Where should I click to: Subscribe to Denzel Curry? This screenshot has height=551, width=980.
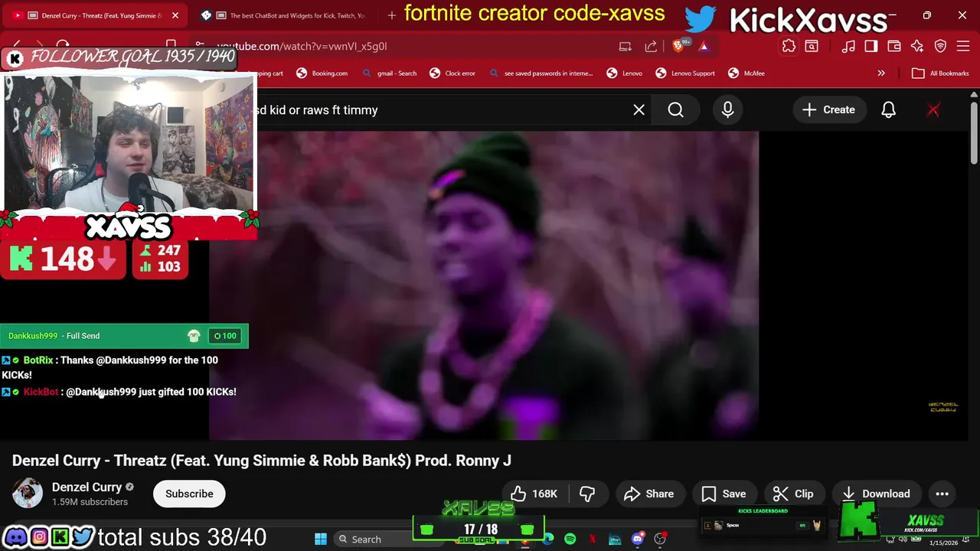pos(189,494)
